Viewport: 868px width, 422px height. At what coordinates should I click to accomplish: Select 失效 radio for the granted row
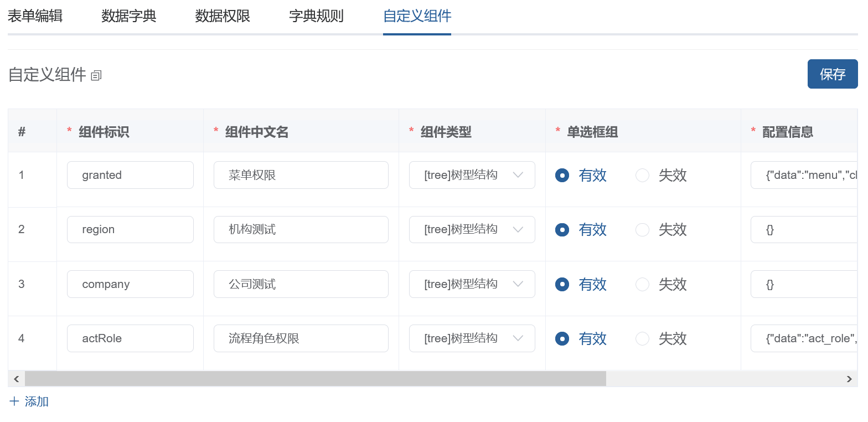(x=642, y=176)
